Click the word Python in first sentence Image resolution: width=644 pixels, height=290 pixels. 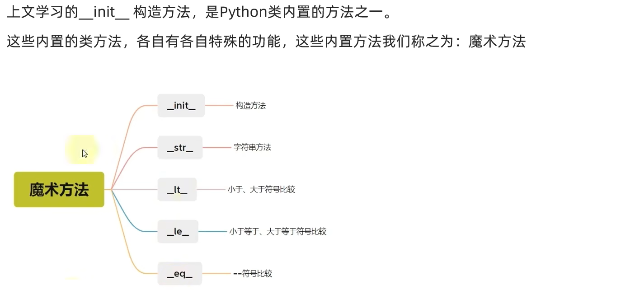tap(244, 12)
